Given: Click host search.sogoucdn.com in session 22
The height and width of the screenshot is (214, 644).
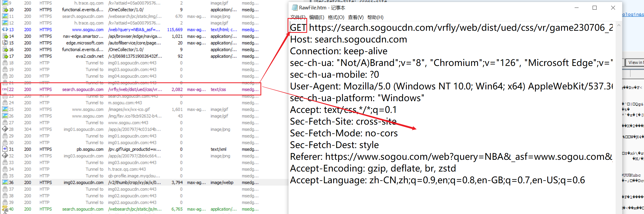Looking at the screenshot, I should pos(83,89).
